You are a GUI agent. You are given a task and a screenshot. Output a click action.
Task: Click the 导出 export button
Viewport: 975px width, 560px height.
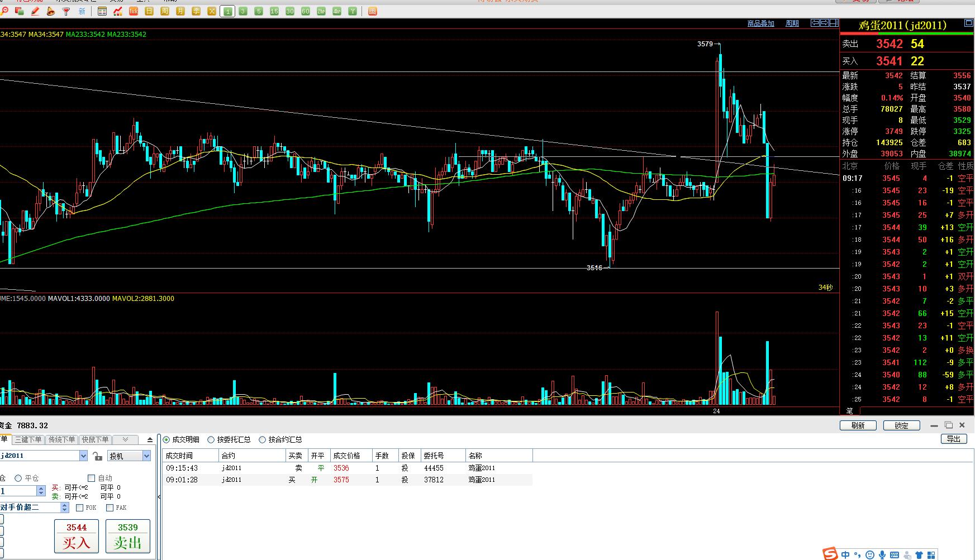click(x=953, y=439)
